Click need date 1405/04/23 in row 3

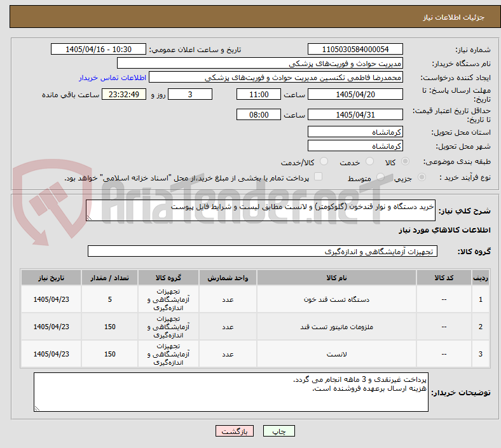pyautogui.click(x=51, y=354)
